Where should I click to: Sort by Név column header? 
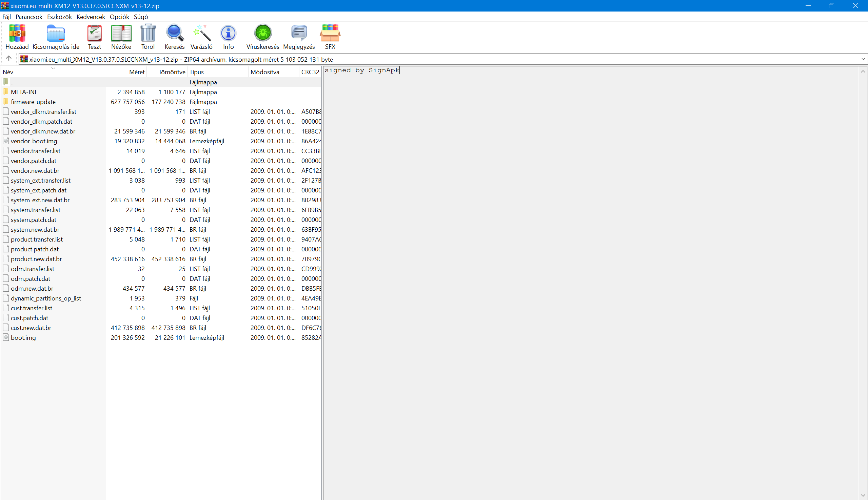coord(53,72)
